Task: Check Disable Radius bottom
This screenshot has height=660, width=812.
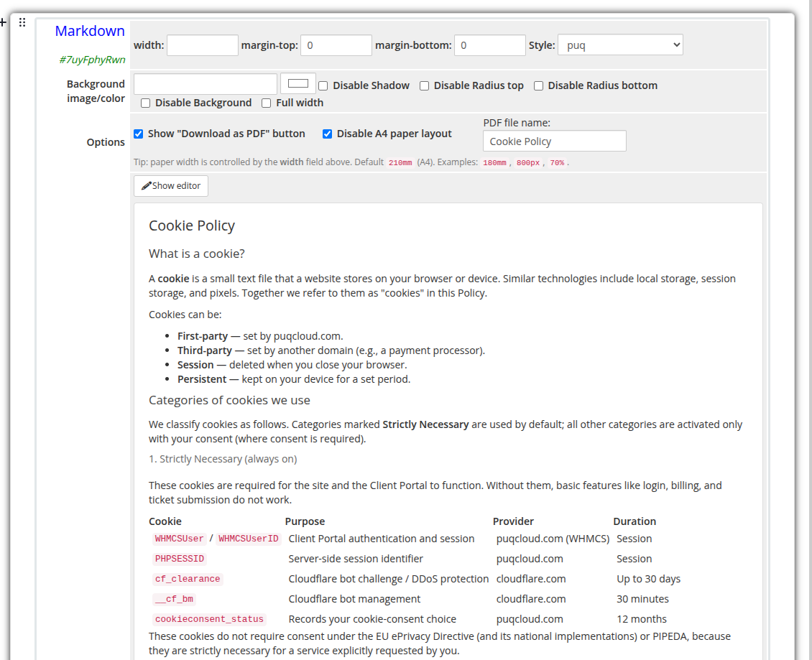Action: (x=538, y=85)
